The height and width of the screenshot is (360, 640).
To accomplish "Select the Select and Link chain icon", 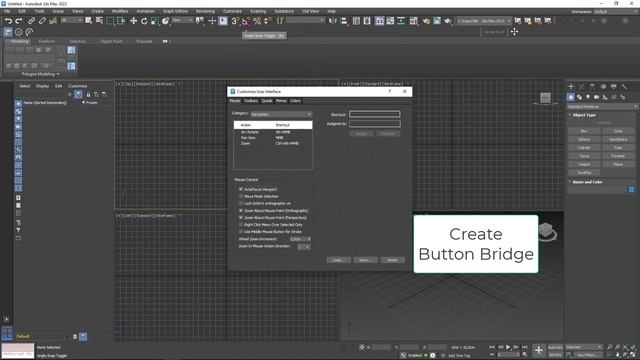I will click(31, 21).
